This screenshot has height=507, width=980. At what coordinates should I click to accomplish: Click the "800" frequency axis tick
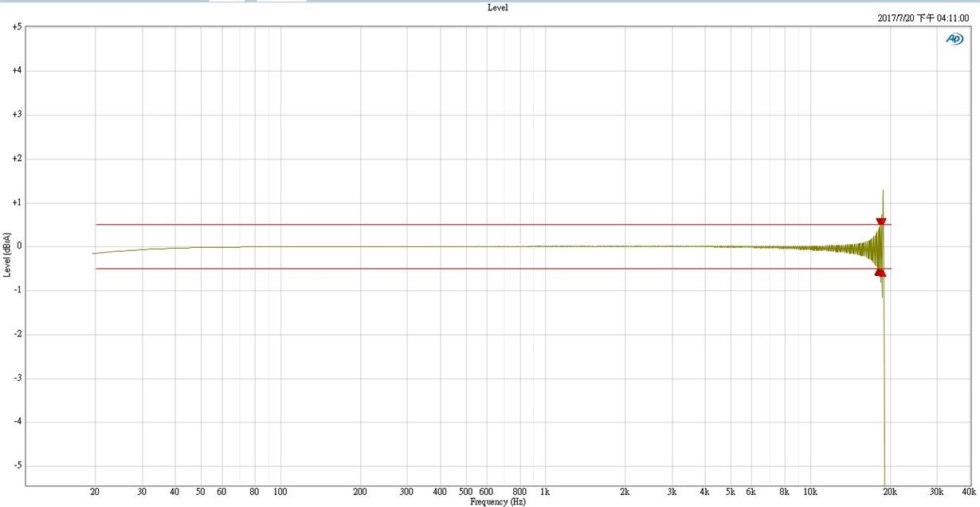click(520, 492)
